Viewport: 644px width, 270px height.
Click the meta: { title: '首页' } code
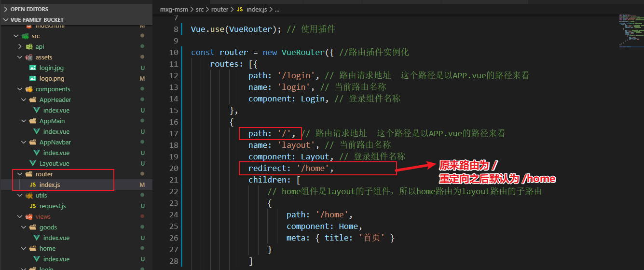pyautogui.click(x=341, y=238)
